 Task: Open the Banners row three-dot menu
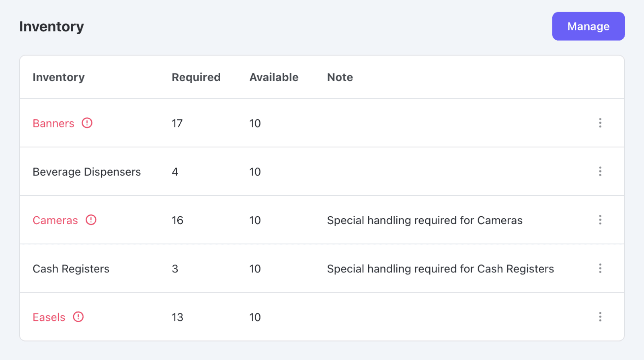pyautogui.click(x=600, y=123)
